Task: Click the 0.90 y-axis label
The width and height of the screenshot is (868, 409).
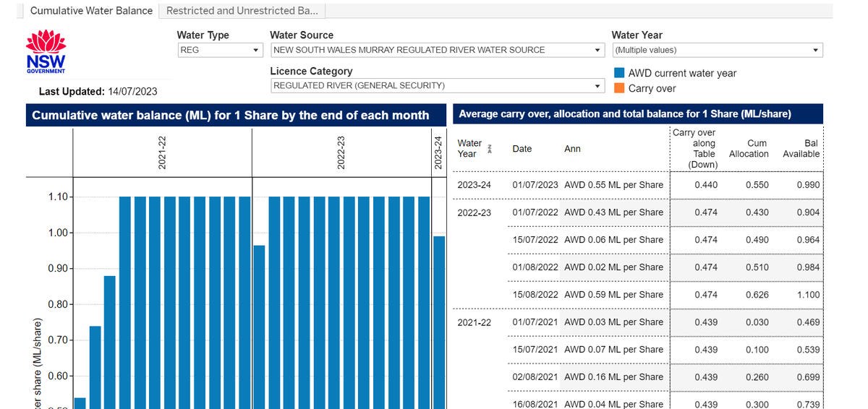Action: (x=59, y=269)
